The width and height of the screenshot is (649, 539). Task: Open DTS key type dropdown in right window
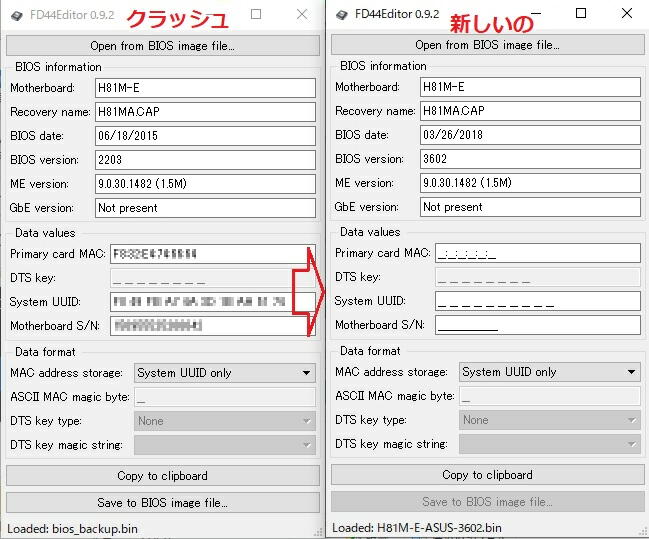550,420
